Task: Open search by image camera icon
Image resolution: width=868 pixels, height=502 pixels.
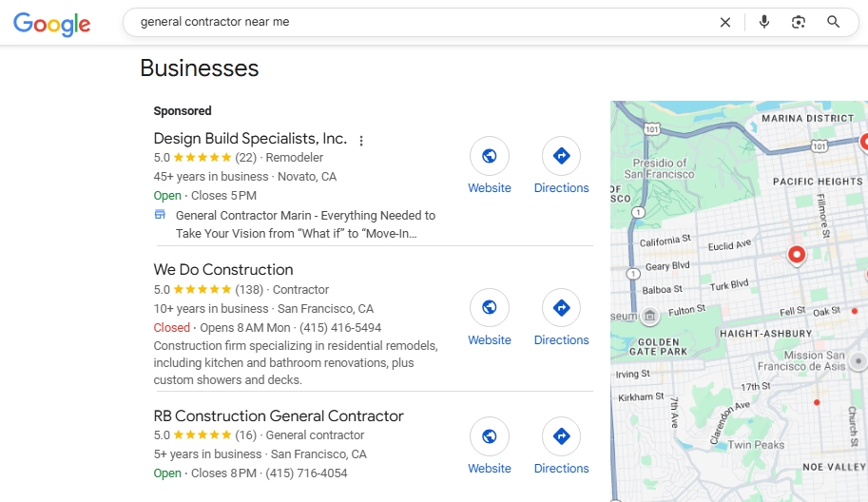Action: coord(799,22)
